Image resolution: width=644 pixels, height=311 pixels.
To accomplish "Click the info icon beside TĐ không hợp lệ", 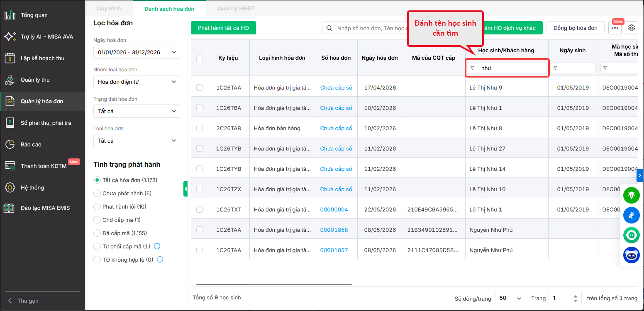I will (x=160, y=260).
